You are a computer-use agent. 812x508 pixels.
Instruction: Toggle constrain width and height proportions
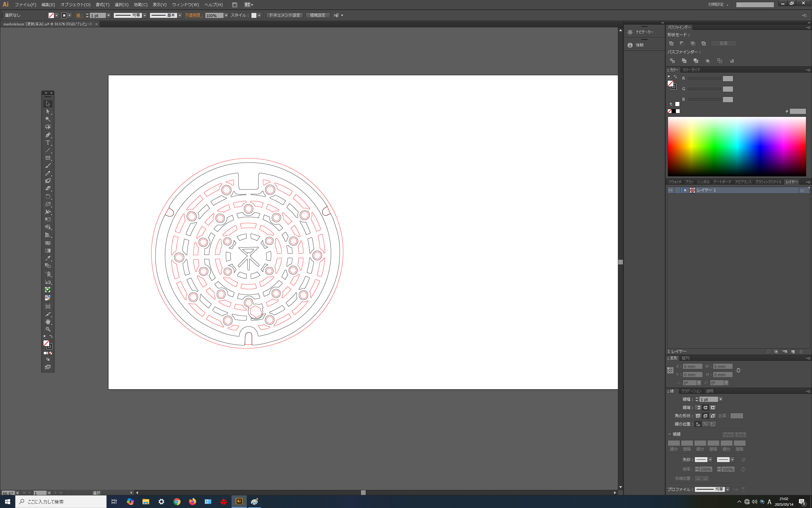pos(738,370)
